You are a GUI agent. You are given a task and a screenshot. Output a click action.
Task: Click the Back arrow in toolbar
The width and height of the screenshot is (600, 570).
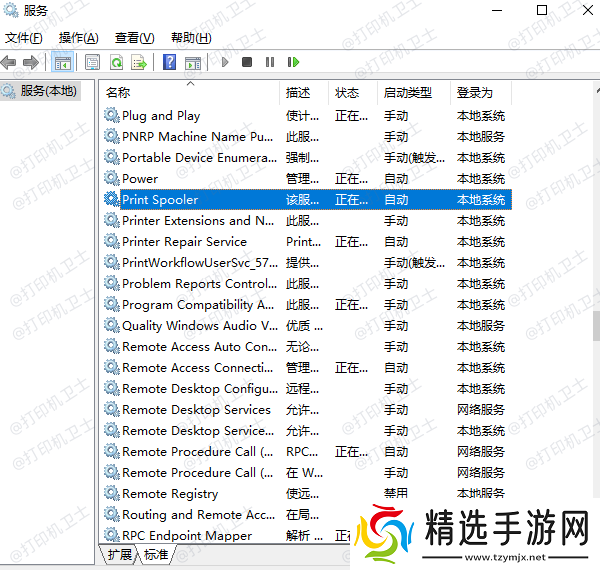pos(9,62)
